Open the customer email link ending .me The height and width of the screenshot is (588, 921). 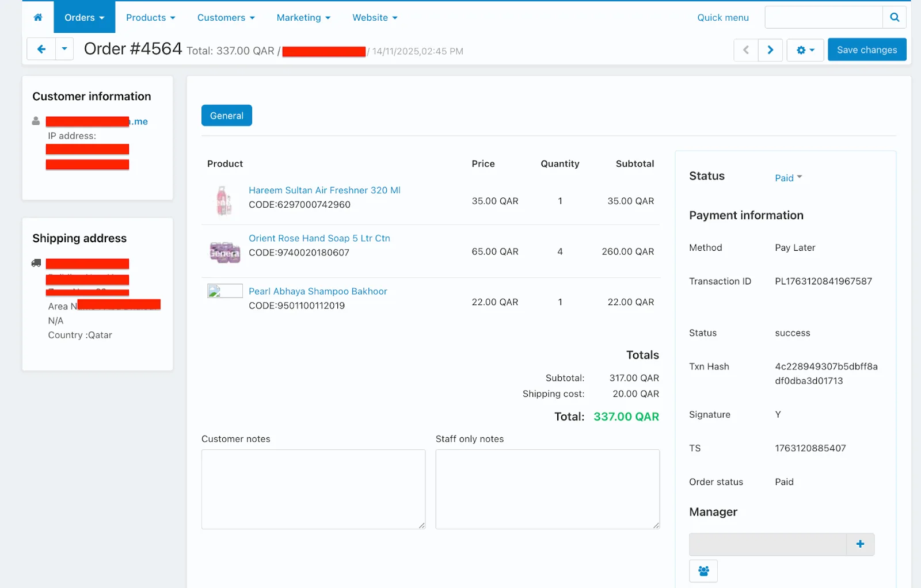(97, 121)
